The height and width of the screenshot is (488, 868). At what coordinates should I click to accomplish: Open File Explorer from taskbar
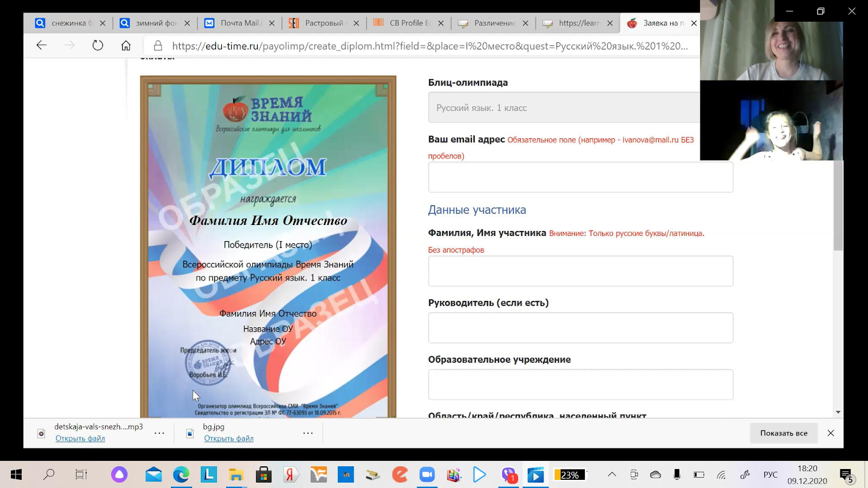[236, 475]
